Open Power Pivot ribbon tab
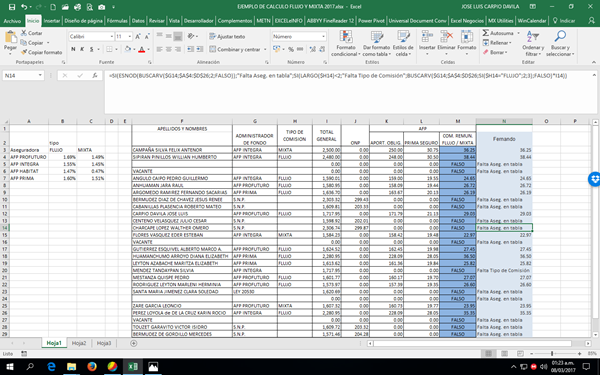600x375 pixels. (x=371, y=21)
